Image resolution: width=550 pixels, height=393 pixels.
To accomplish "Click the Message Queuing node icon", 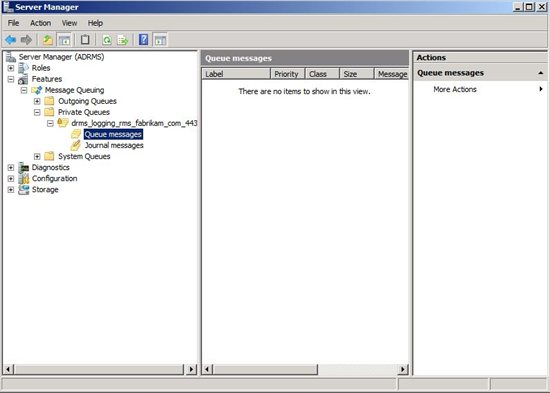I will click(37, 90).
